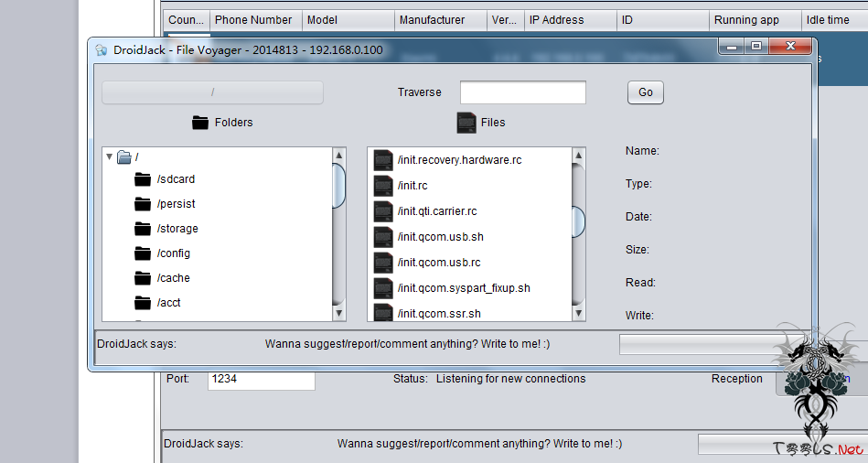Click the Idle time column header
The height and width of the screenshot is (463, 868).
pyautogui.click(x=835, y=20)
